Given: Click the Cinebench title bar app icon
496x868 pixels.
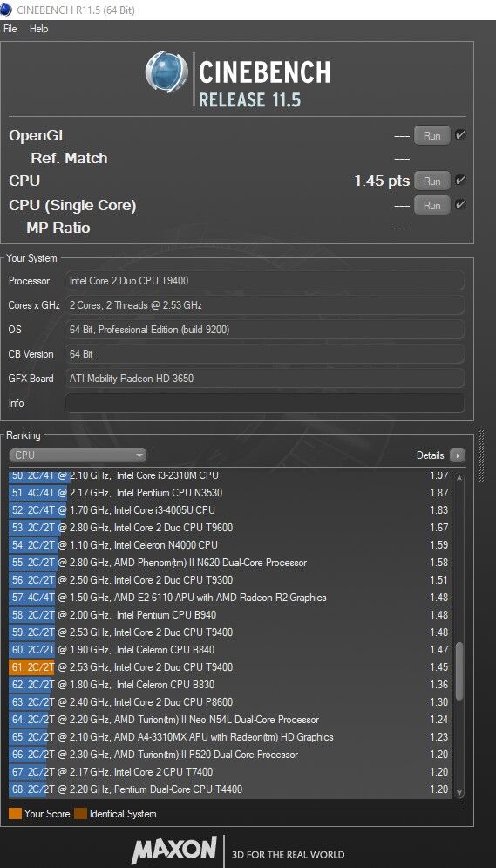Looking at the screenshot, I should pos(6,10).
